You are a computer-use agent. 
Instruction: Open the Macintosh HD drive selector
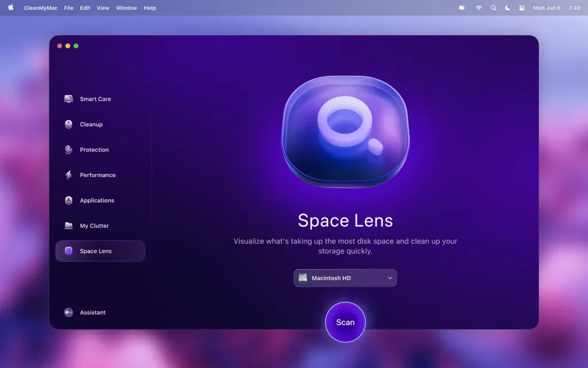345,278
